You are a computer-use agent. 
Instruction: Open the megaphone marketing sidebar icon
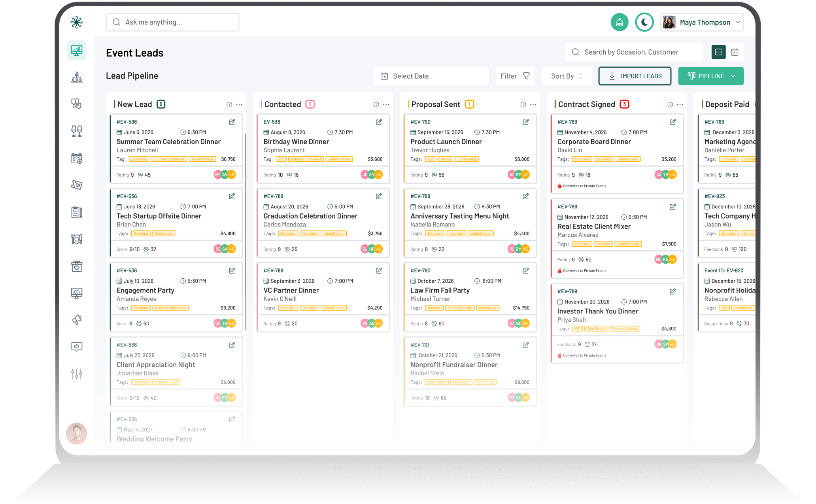pos(77,320)
